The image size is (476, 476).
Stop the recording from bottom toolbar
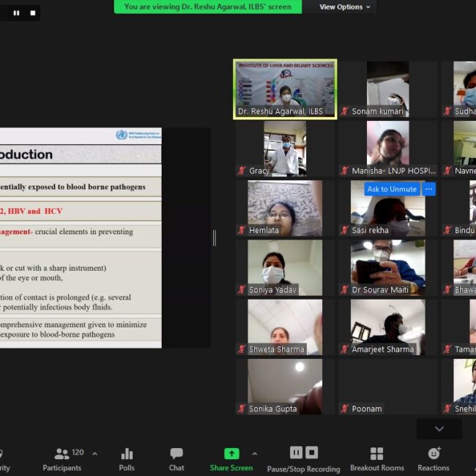312,453
